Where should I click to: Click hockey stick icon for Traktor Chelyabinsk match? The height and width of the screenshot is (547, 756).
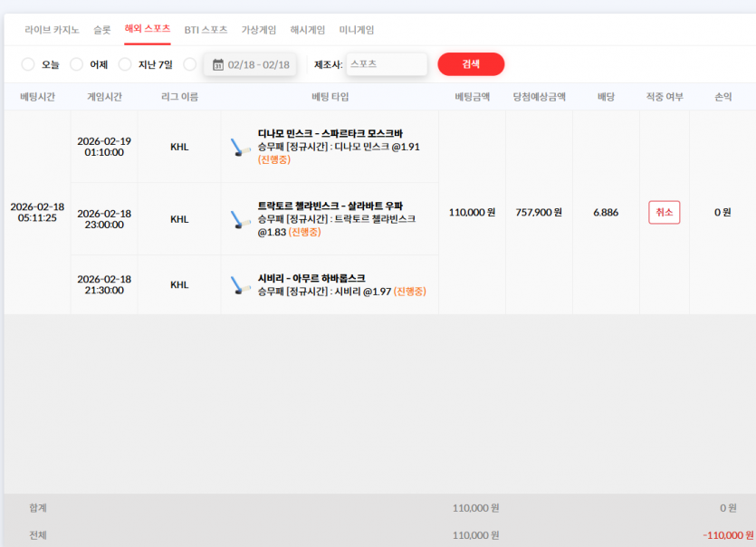coord(240,219)
